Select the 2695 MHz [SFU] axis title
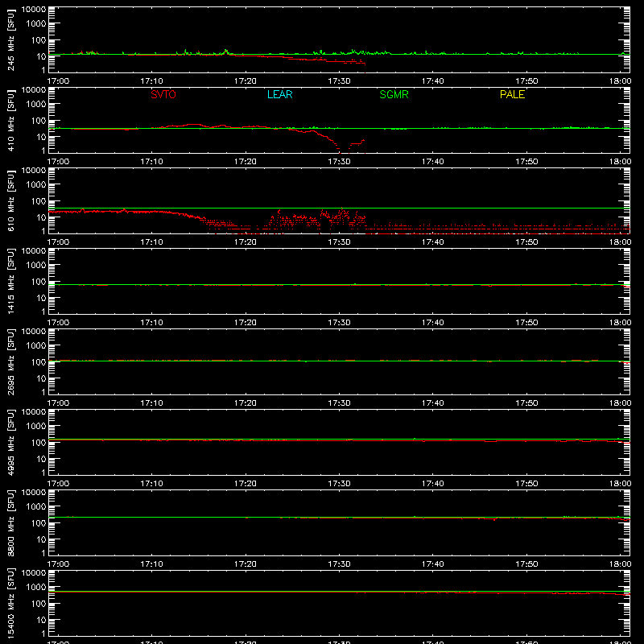Viewport: 644px width, 644px height. point(10,362)
